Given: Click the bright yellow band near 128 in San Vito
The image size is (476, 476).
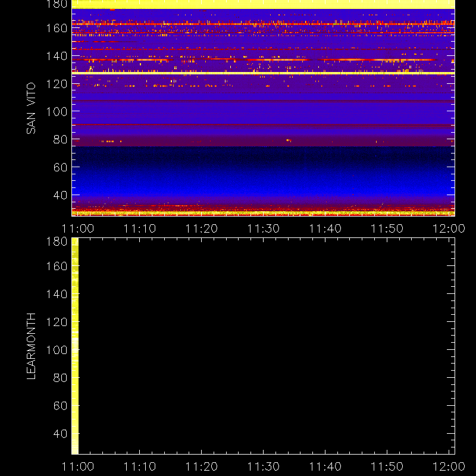Looking at the screenshot, I should 263,73.
